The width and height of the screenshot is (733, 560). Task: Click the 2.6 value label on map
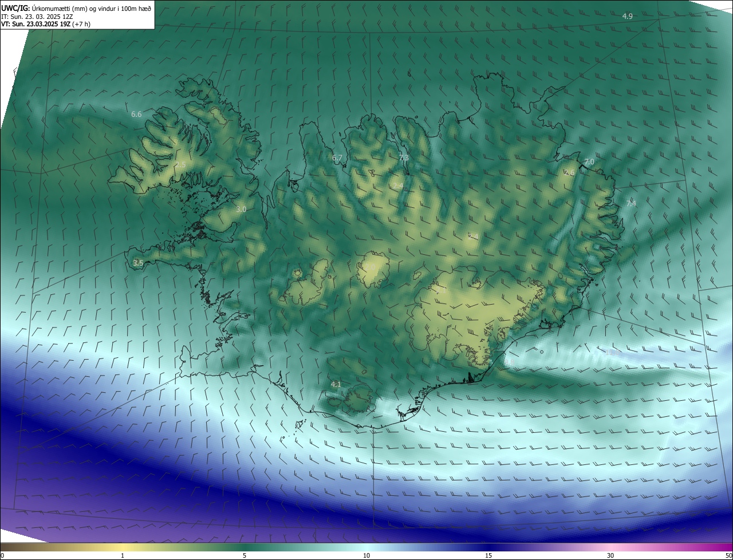pos(569,173)
